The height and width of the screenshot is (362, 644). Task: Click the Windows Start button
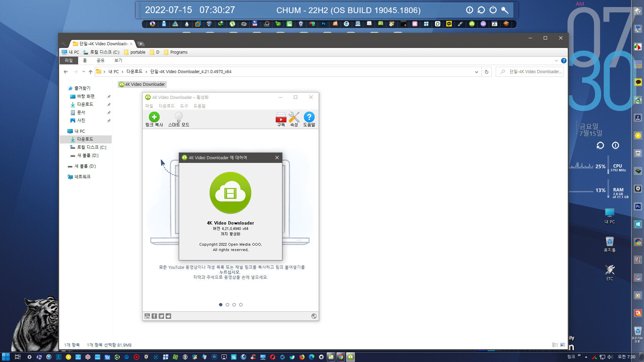(6, 357)
